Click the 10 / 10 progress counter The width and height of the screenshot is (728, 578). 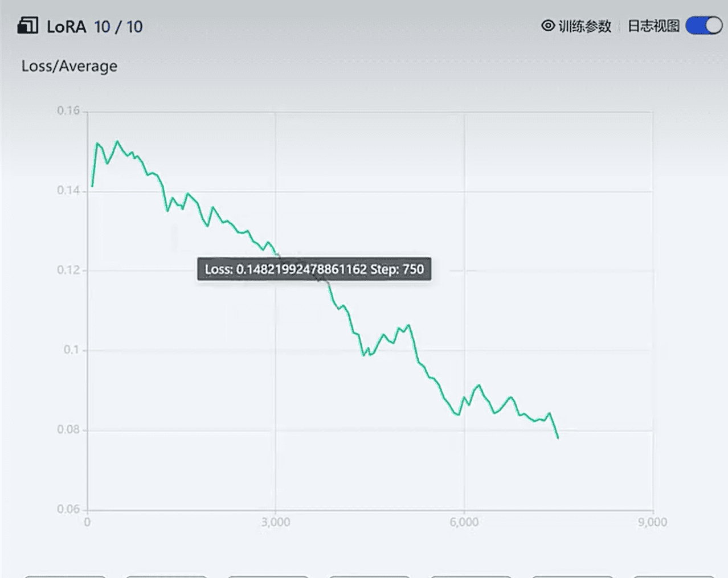(118, 27)
